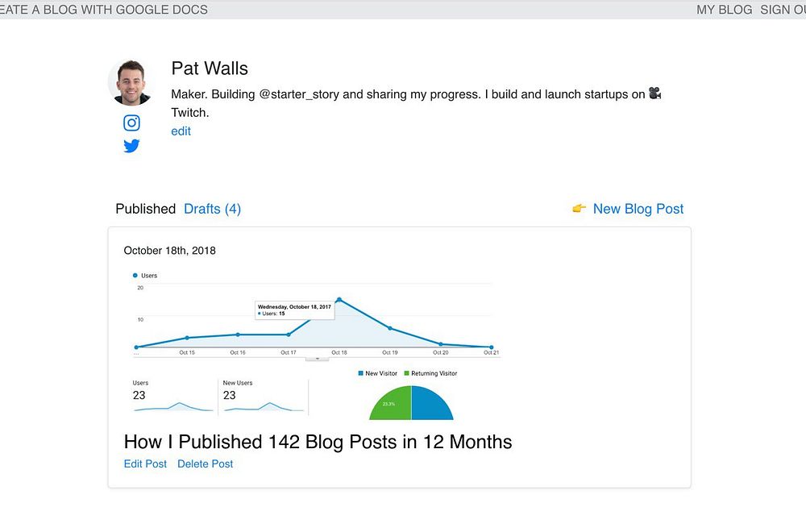Click the green pie chart slice
Image resolution: width=806 pixels, height=532 pixels.
pos(390,404)
